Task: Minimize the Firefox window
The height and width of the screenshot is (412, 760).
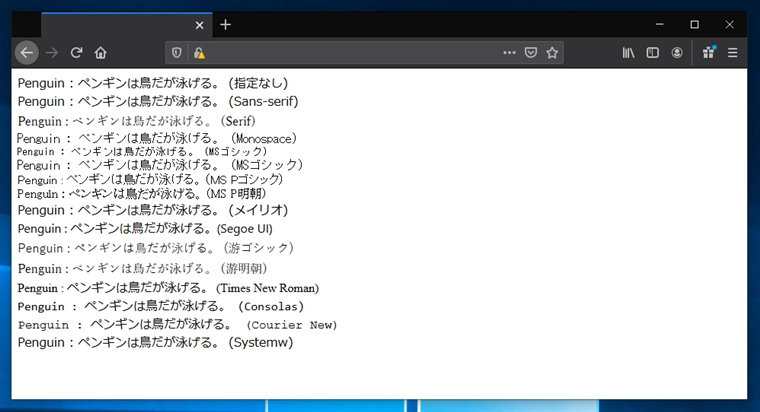Action: click(660, 24)
